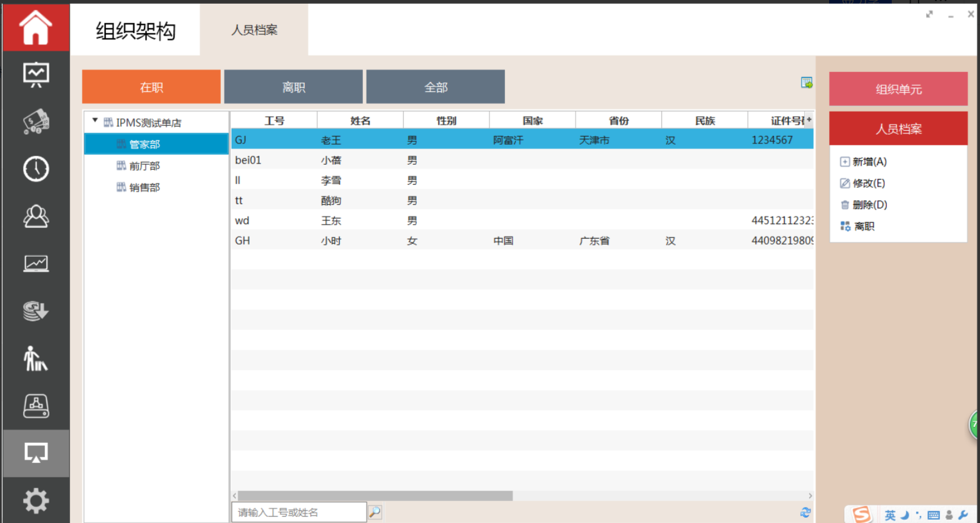Click the red home icon
Viewport: 980px width, 523px height.
coord(35,28)
